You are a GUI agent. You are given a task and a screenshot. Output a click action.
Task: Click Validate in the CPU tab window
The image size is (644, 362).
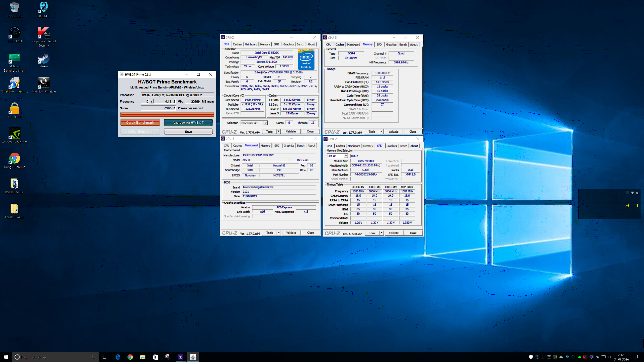pos(291,131)
